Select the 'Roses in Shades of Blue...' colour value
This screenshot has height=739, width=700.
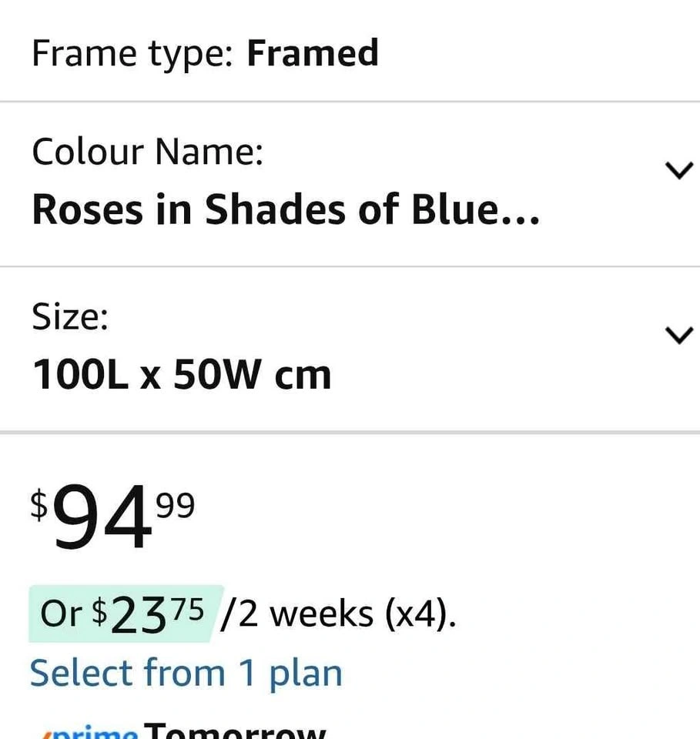(286, 209)
